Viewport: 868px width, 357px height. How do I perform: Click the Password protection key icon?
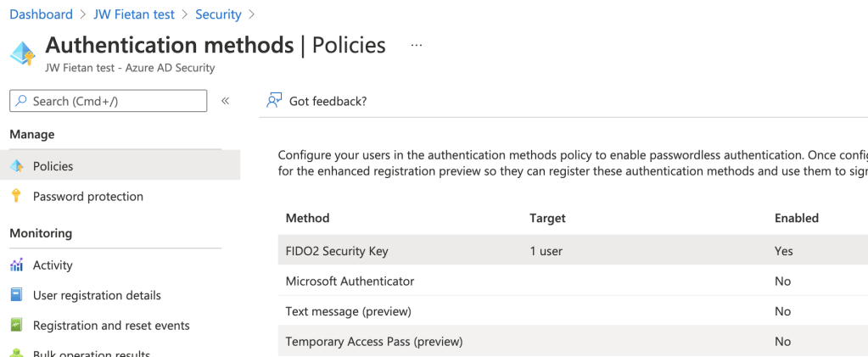16,197
